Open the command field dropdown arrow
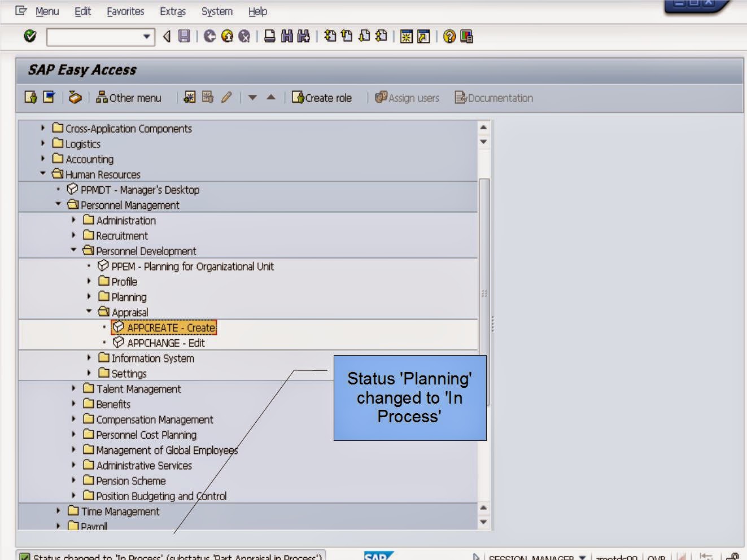This screenshot has width=747, height=560. tap(146, 37)
